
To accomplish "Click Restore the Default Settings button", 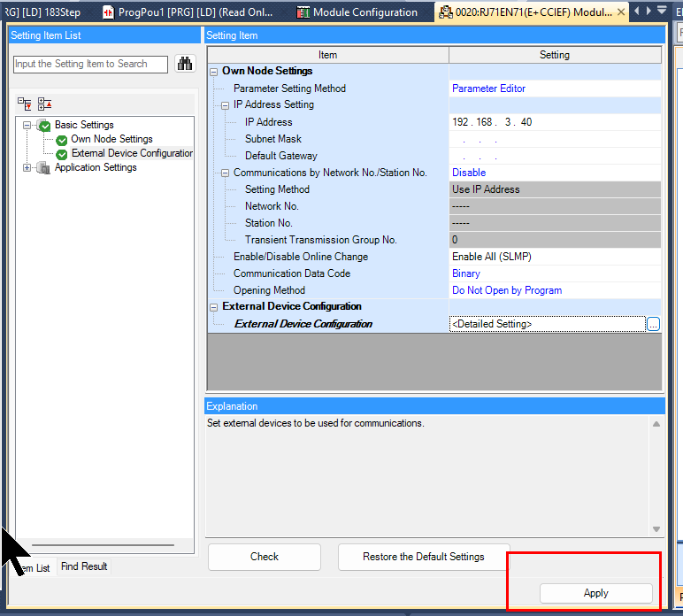I will 423,557.
